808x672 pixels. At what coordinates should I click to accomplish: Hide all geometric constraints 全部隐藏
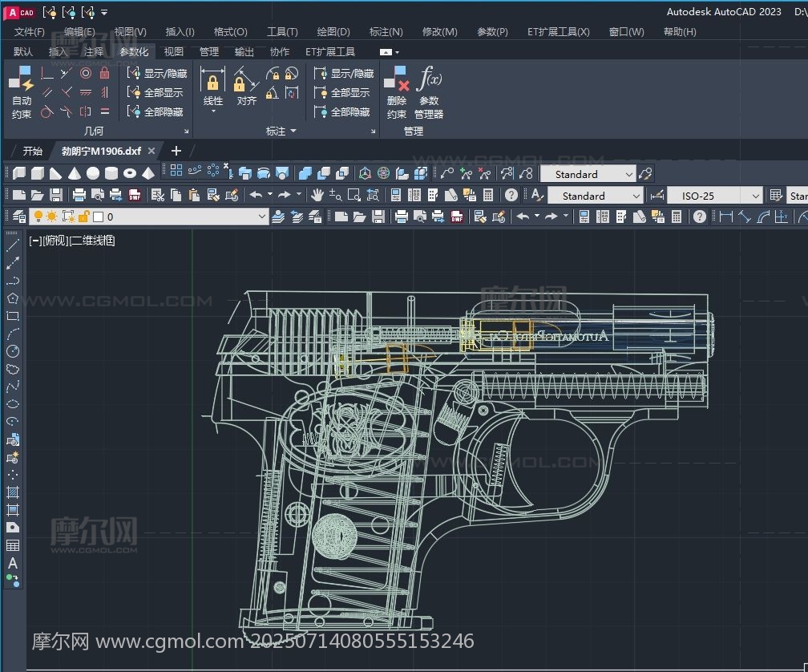click(x=155, y=111)
